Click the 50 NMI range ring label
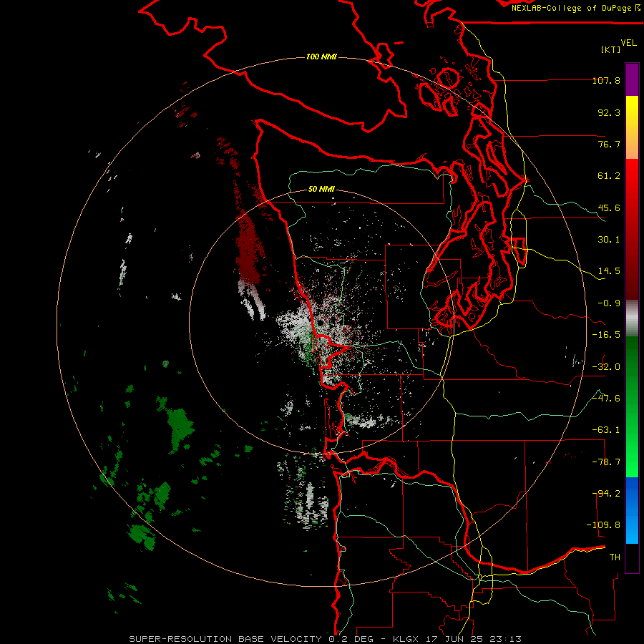644x644 pixels. 321,190
